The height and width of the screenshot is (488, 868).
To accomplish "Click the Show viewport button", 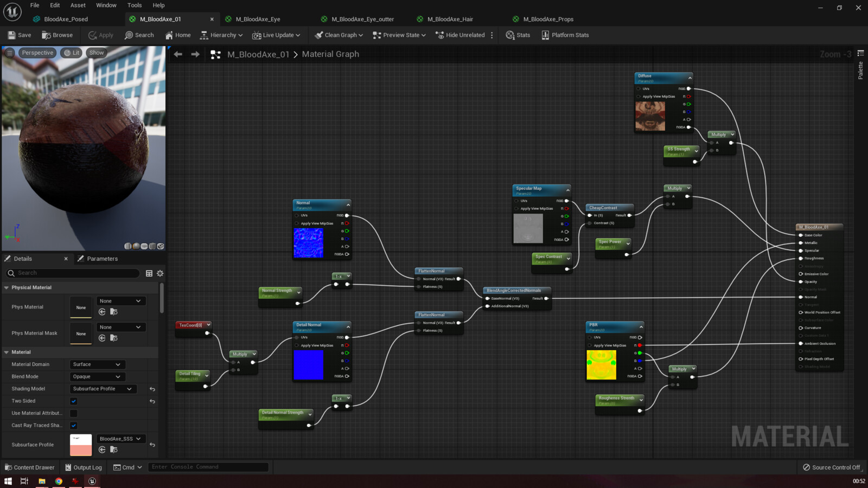I will pos(97,53).
